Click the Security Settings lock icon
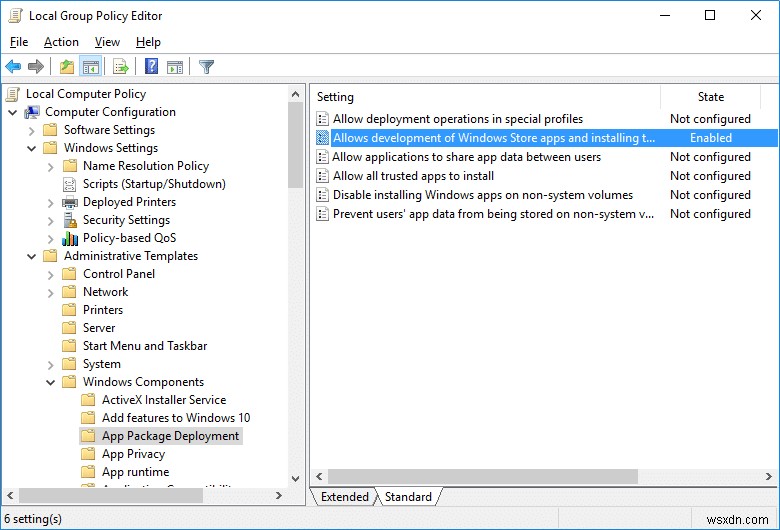 [x=70, y=220]
